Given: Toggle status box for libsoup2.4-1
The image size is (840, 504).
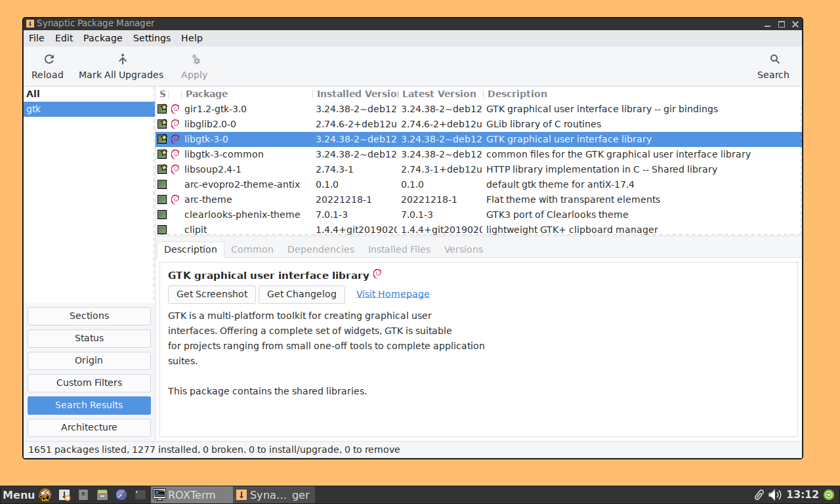Looking at the screenshot, I should [x=162, y=169].
